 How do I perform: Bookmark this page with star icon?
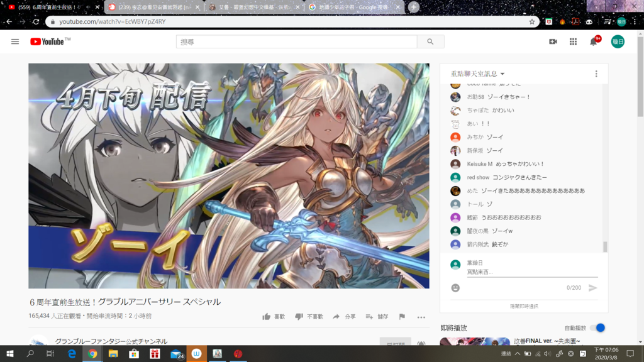(532, 22)
